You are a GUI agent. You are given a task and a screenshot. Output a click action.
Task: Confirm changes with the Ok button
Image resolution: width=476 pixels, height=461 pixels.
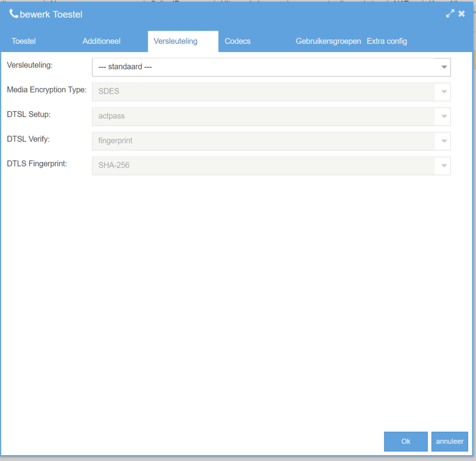[x=406, y=441]
